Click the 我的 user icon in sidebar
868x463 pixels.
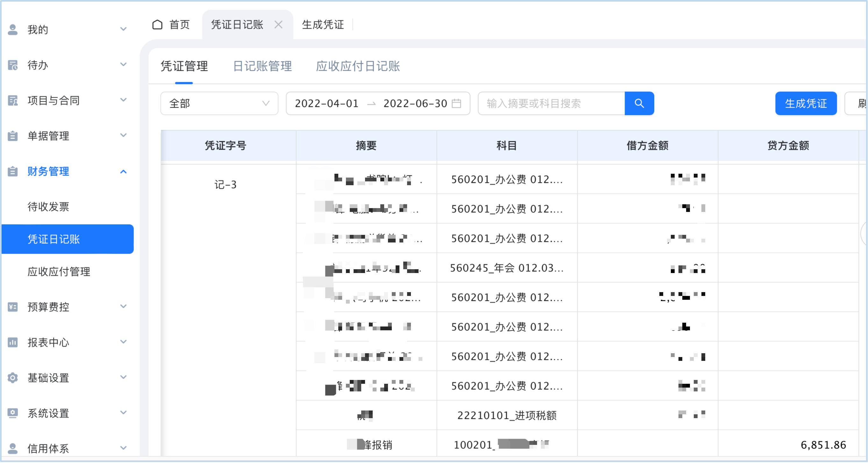(12, 30)
